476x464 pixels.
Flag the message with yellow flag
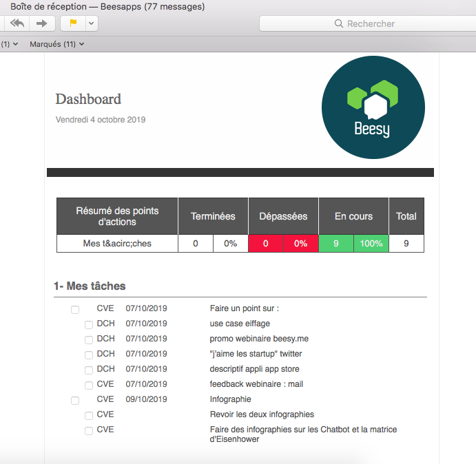coord(73,23)
